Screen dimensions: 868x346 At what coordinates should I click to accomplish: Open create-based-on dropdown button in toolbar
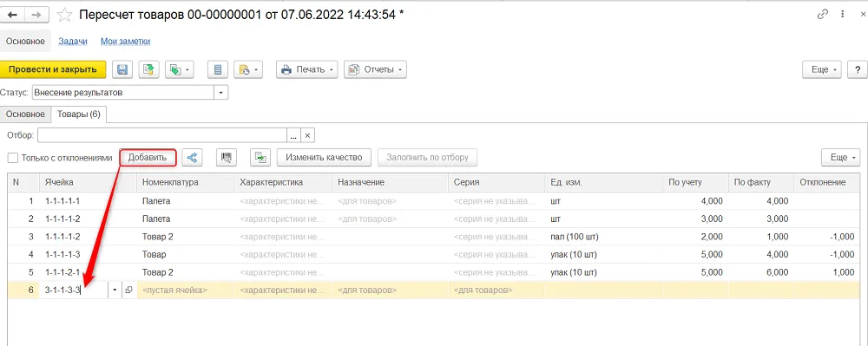(179, 69)
